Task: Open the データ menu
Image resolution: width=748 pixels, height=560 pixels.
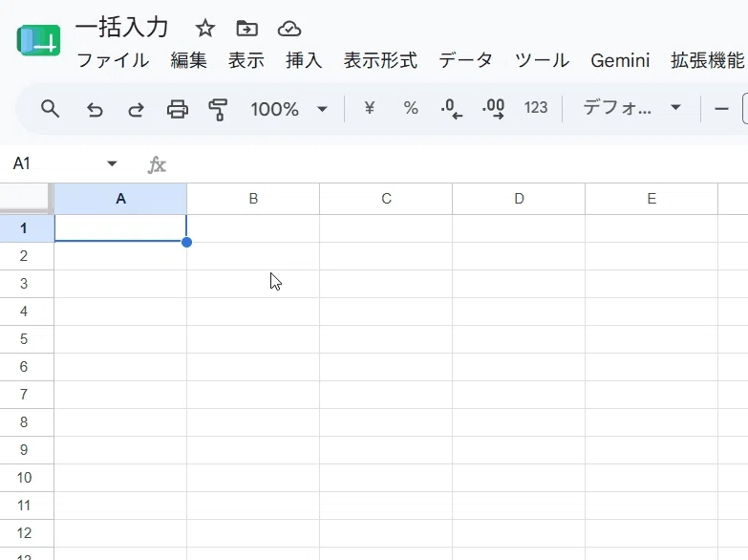Action: (465, 60)
